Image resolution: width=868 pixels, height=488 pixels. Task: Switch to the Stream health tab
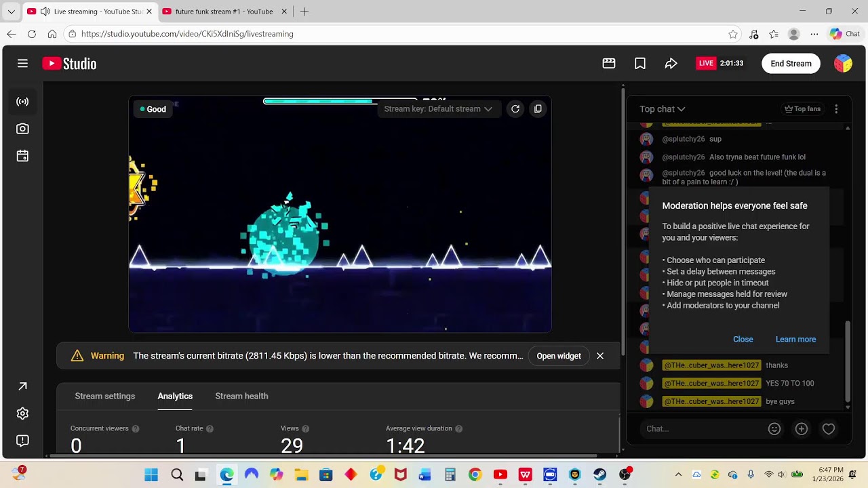(x=241, y=396)
